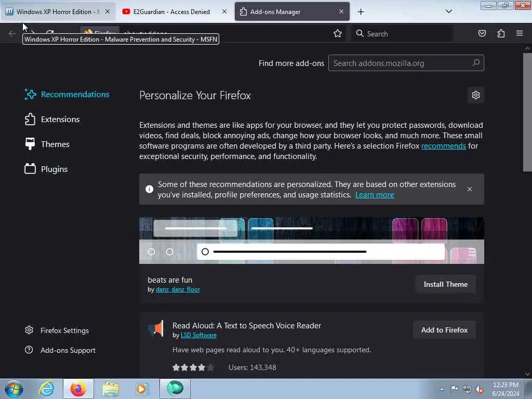This screenshot has width=532, height=399.
Task: Click the toolbar Search box
Action: click(x=402, y=34)
